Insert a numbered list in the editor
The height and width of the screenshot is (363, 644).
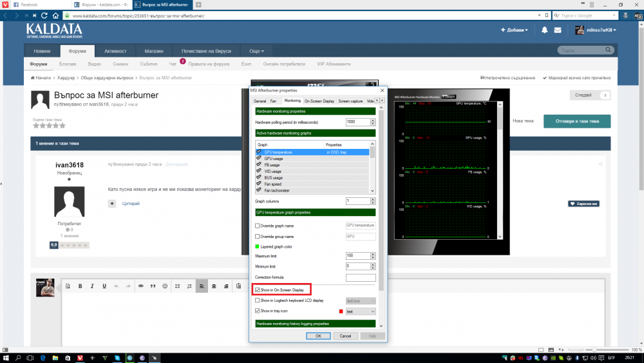[189, 286]
